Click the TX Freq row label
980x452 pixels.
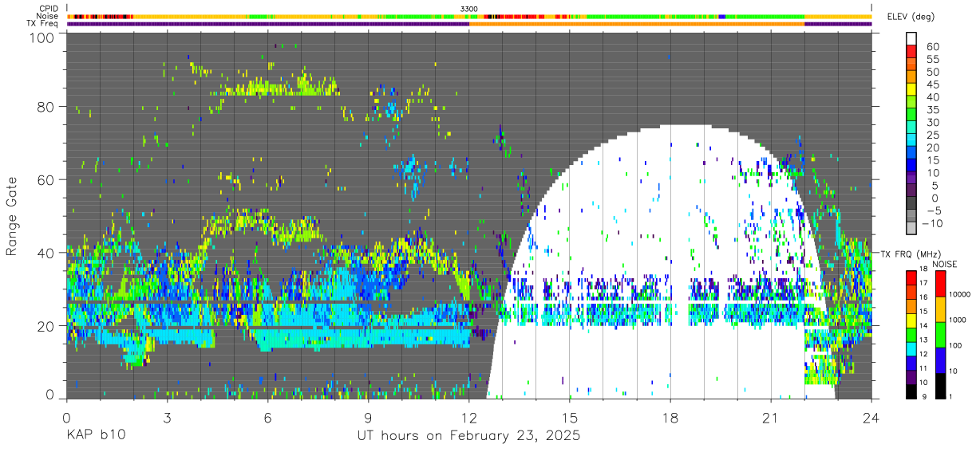click(x=43, y=23)
